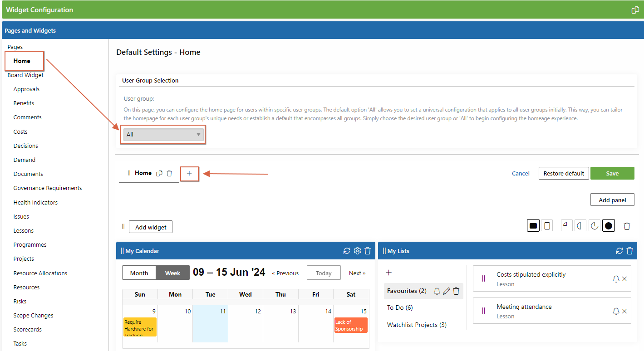Expand the To Do list

pos(399,307)
